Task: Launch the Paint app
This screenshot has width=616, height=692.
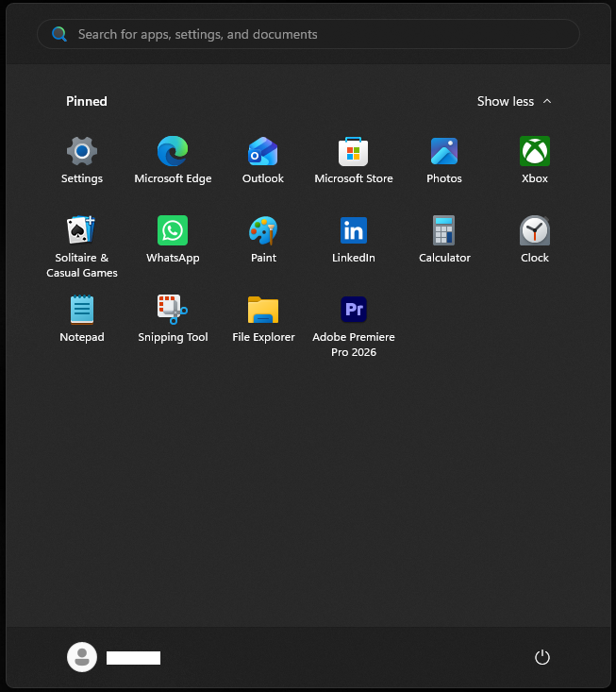Action: click(x=263, y=240)
